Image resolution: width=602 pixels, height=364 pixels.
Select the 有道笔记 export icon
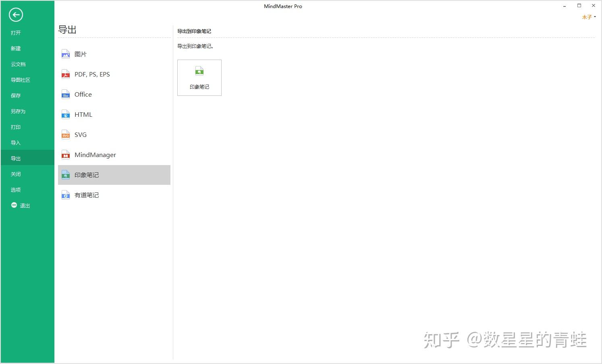[66, 195]
